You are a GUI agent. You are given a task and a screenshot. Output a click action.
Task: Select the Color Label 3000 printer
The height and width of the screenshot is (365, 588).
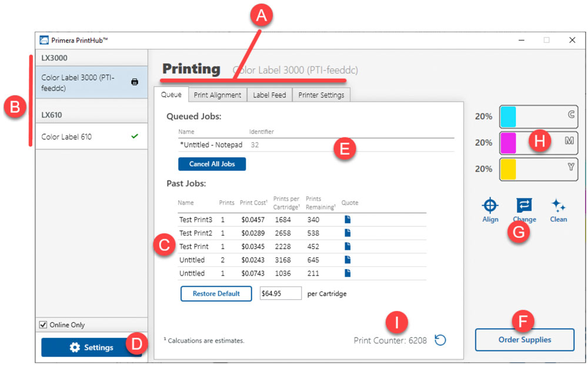(x=92, y=82)
